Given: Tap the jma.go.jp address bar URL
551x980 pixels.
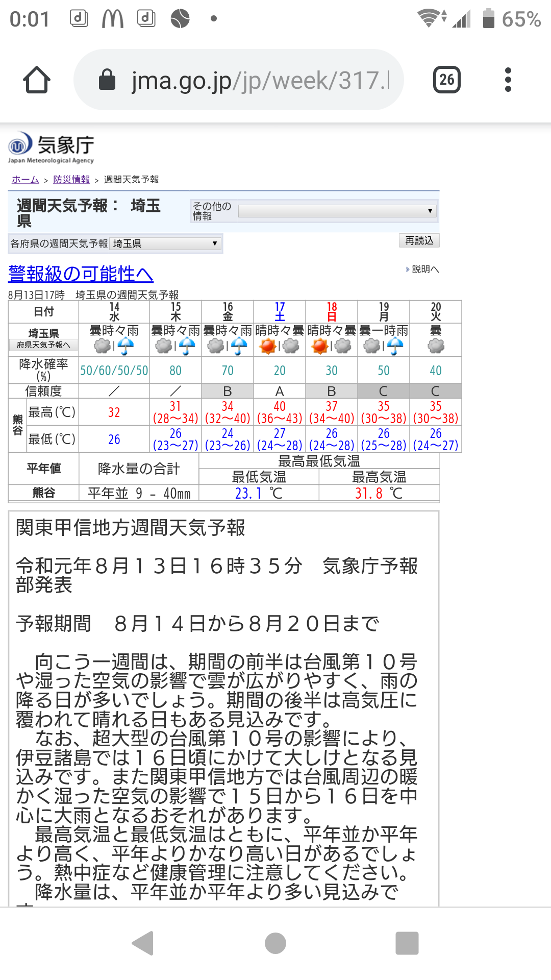Looking at the screenshot, I should point(260,80).
